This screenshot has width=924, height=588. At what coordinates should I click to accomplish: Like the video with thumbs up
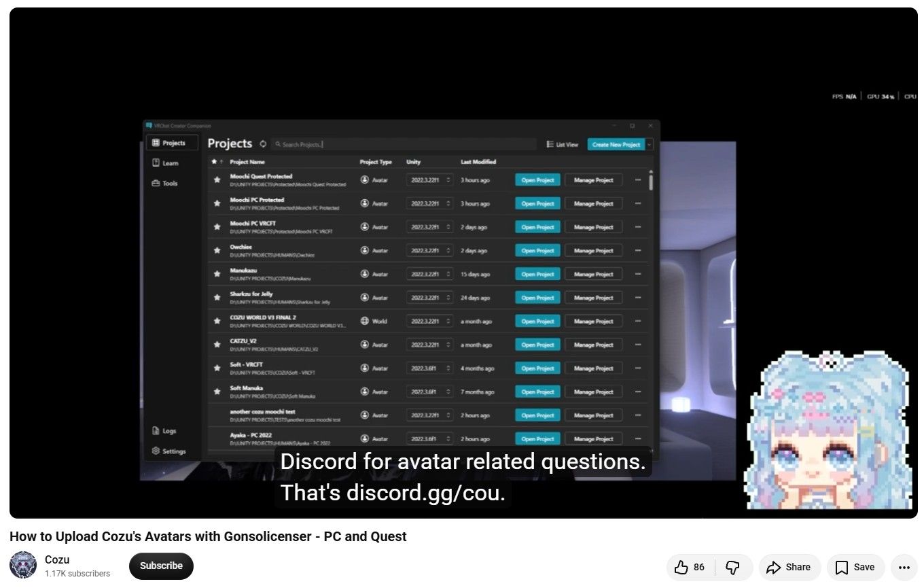coord(689,567)
